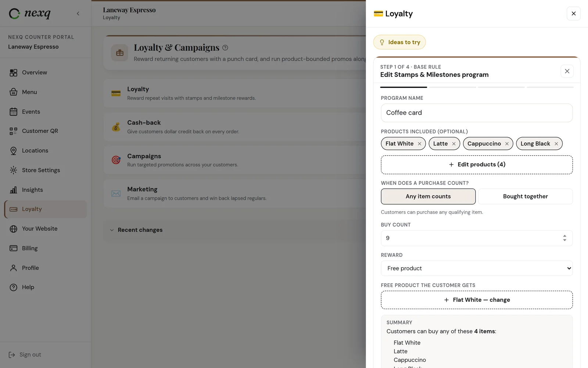Collapse the sidebar with the chevron arrow
The height and width of the screenshot is (368, 588).
click(x=78, y=14)
